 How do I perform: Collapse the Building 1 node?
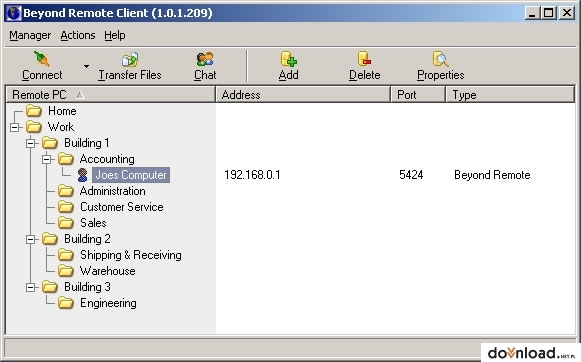[31, 143]
